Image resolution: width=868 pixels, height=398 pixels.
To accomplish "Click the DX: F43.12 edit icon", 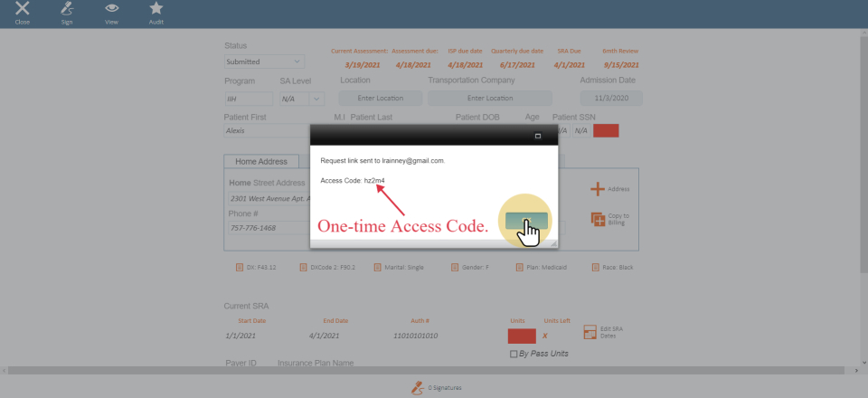I will (240, 268).
